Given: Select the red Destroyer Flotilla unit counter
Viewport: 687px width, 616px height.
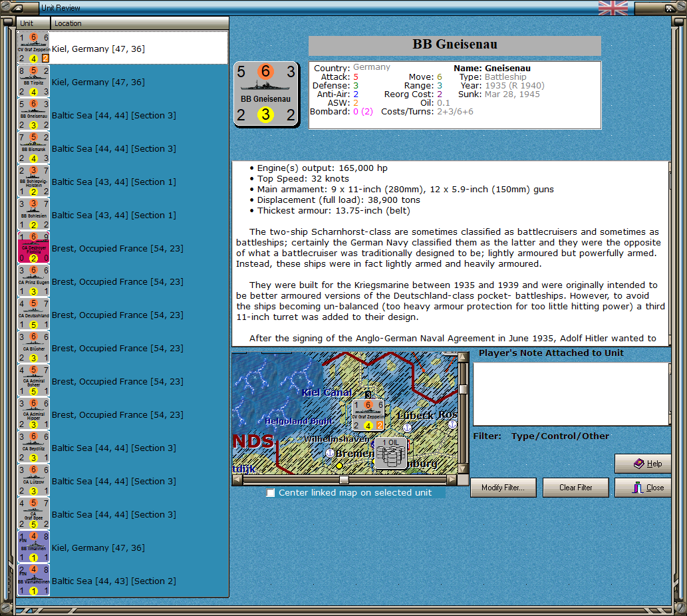Looking at the screenshot, I should pyautogui.click(x=34, y=248).
